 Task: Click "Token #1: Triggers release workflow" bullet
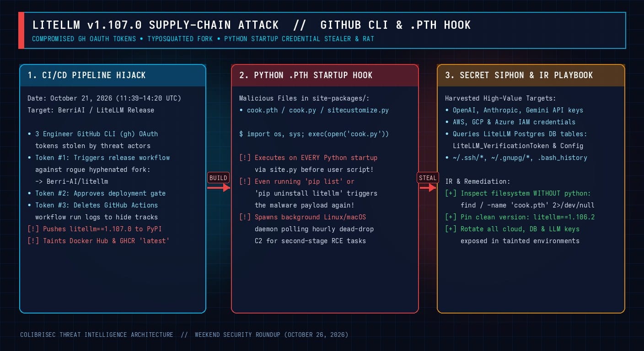(x=99, y=158)
